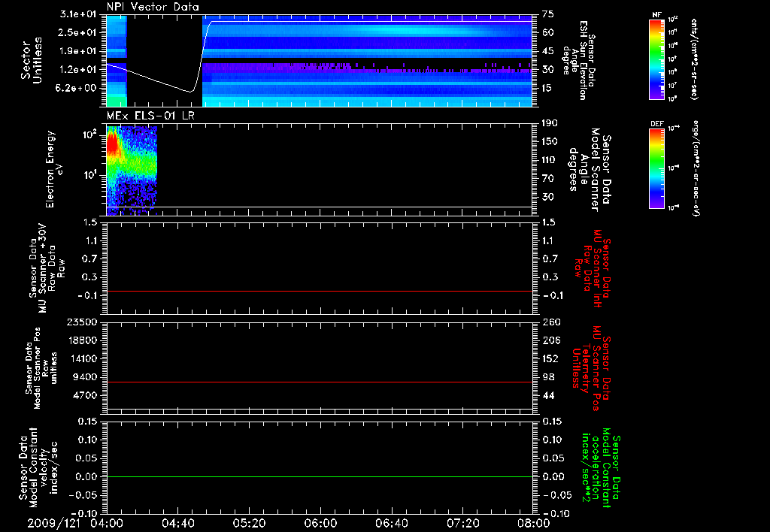Click the '14100' scanner position tick label
The height and width of the screenshot is (532, 770).
coord(82,358)
